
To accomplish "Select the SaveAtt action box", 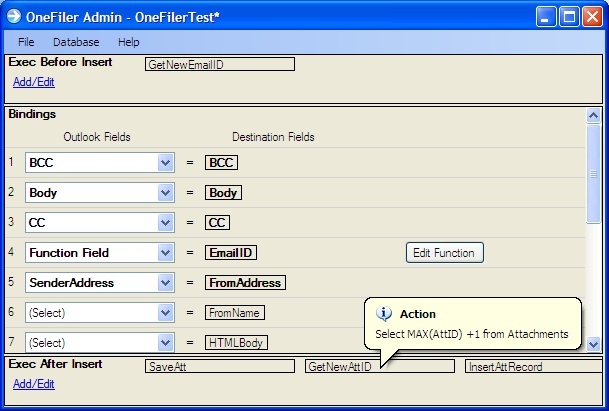I will coord(220,366).
